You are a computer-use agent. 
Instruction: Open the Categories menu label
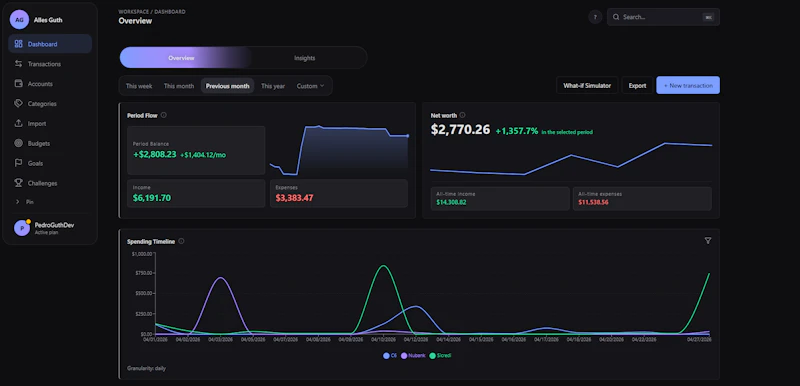coord(42,104)
